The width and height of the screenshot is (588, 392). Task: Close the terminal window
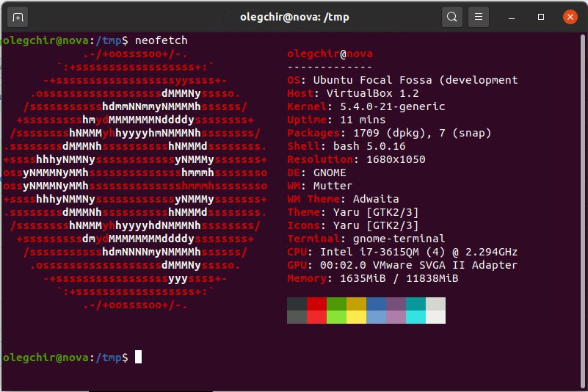(570, 17)
